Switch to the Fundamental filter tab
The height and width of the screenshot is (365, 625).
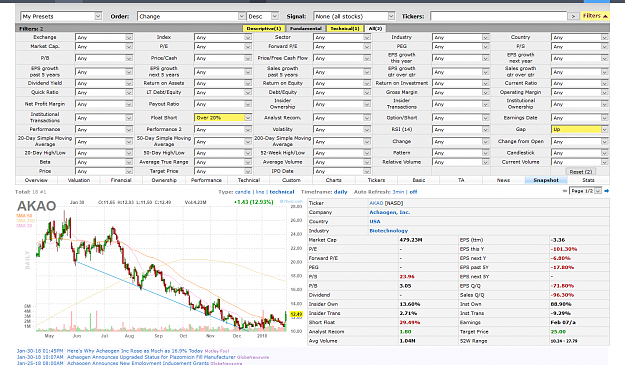tap(305, 29)
